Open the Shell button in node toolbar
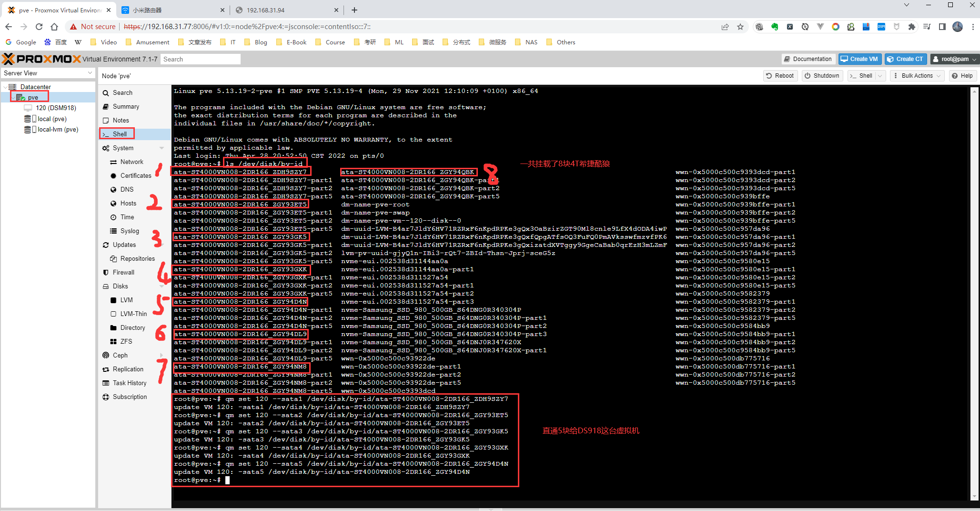The height and width of the screenshot is (511, 980). [x=861, y=76]
